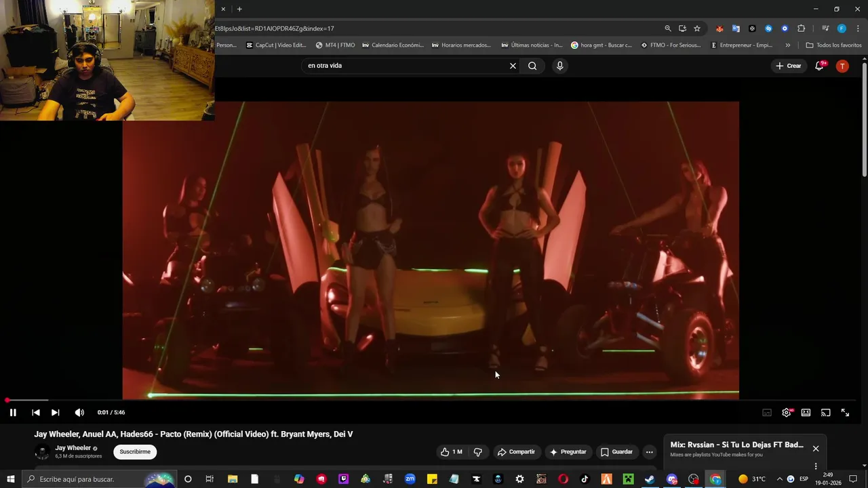The image size is (868, 488).
Task: Click the install app icon in address bar
Action: click(682, 28)
